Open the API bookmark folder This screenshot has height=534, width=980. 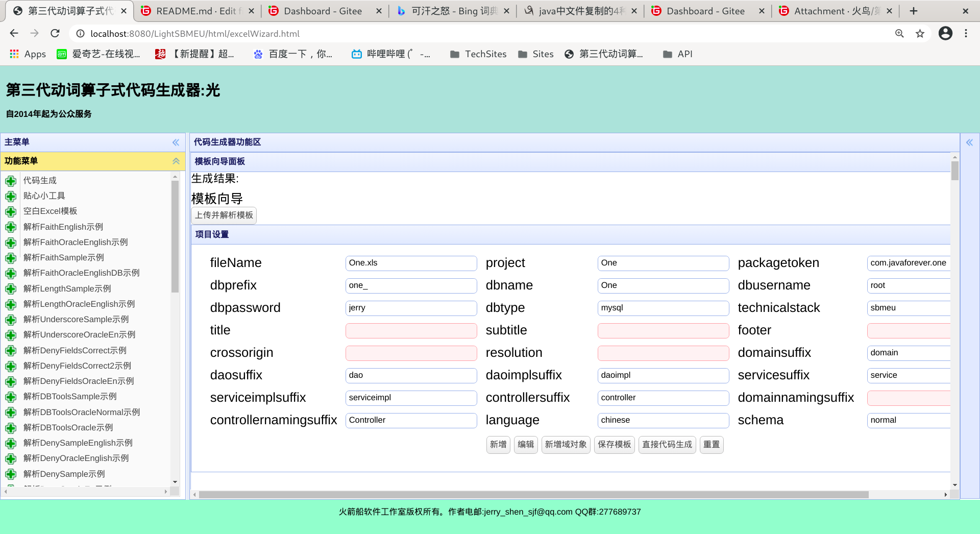click(677, 54)
